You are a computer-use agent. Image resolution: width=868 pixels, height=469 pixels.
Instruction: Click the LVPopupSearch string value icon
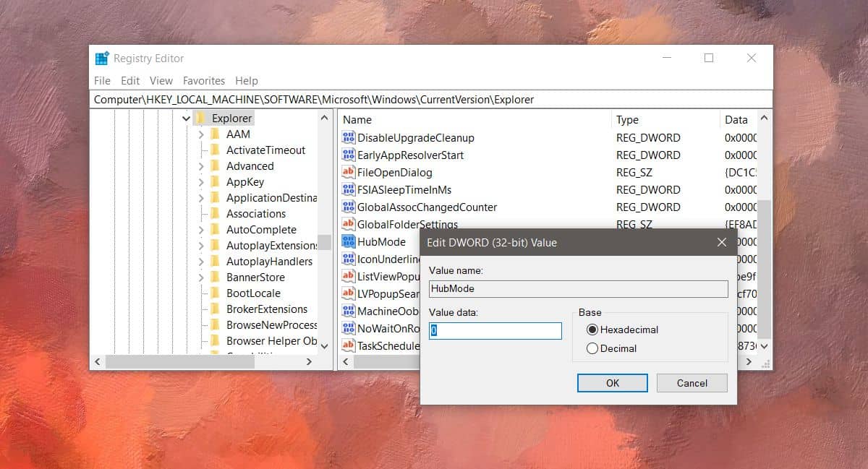pyautogui.click(x=349, y=293)
